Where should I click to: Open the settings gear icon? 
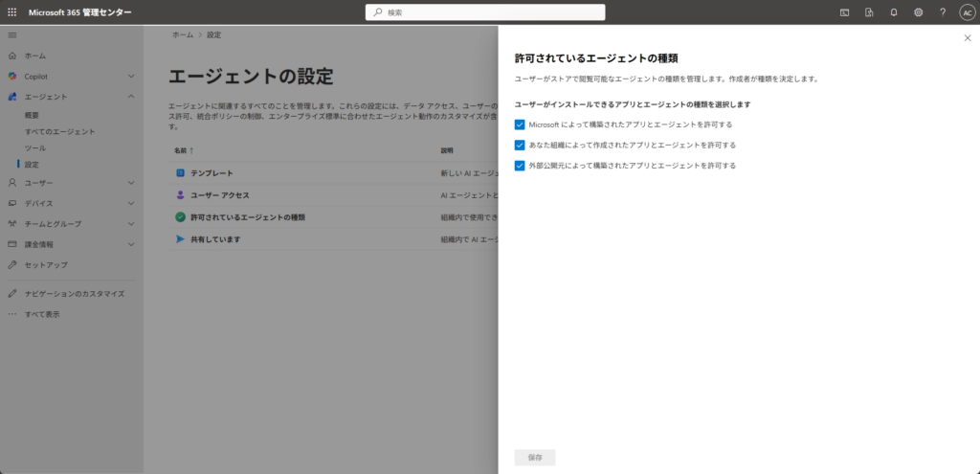coord(918,12)
